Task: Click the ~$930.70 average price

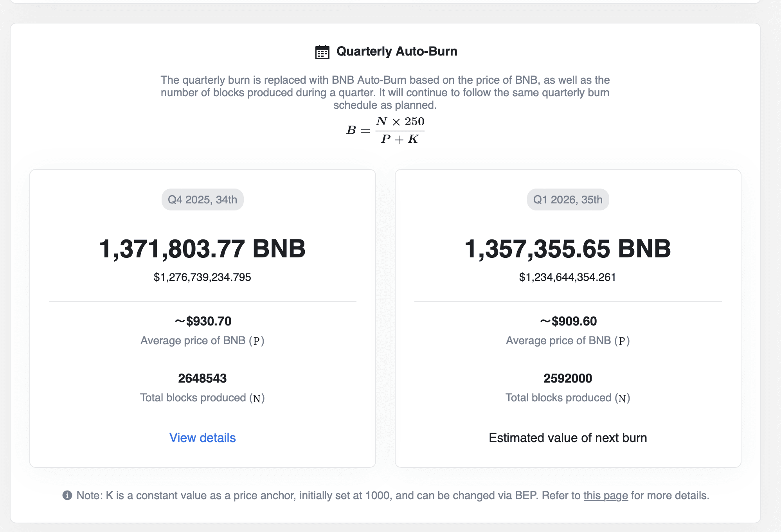Action: (x=203, y=321)
